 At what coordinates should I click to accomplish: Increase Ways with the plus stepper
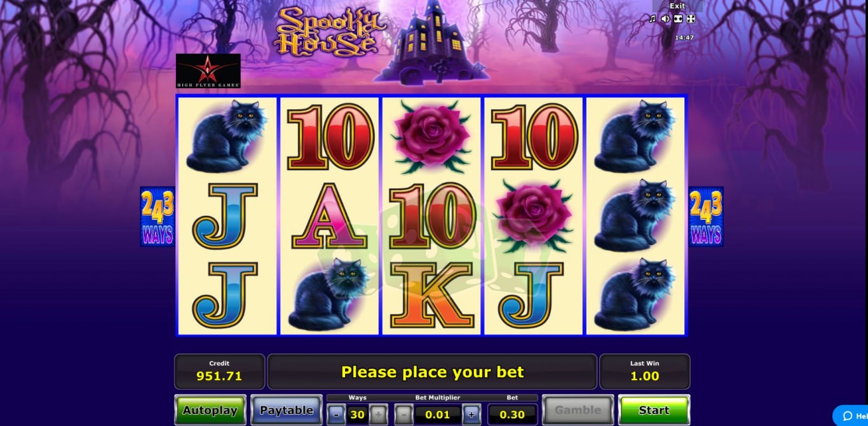click(x=377, y=415)
